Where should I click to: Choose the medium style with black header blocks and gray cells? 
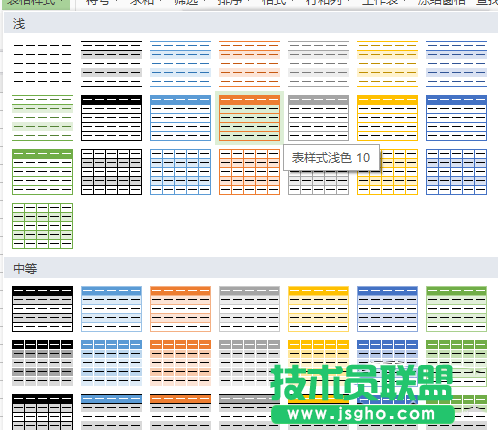[x=42, y=363]
